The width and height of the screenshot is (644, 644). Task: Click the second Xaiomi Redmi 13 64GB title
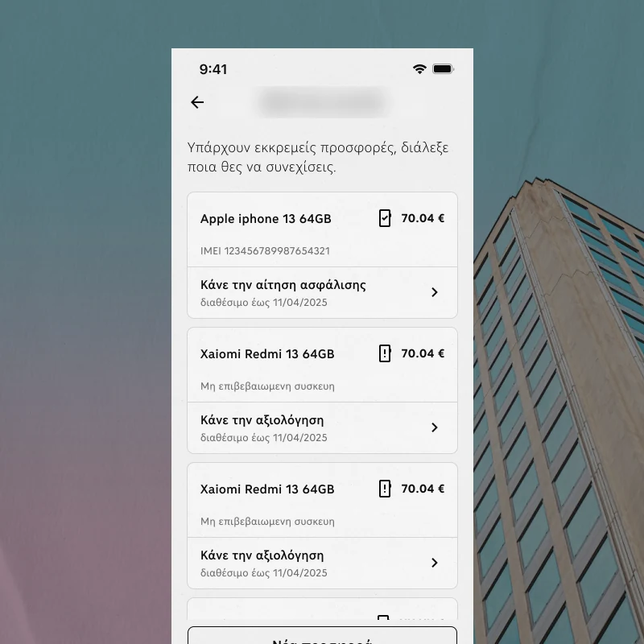click(x=267, y=489)
